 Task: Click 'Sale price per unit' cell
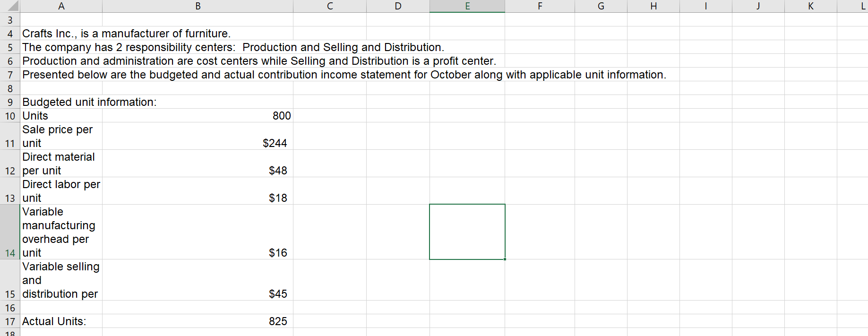(61, 136)
